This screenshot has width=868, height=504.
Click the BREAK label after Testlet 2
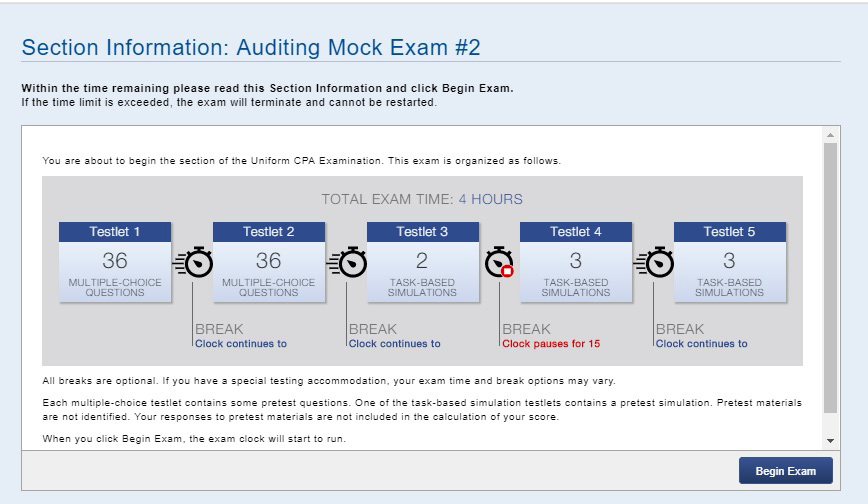pyautogui.click(x=373, y=329)
